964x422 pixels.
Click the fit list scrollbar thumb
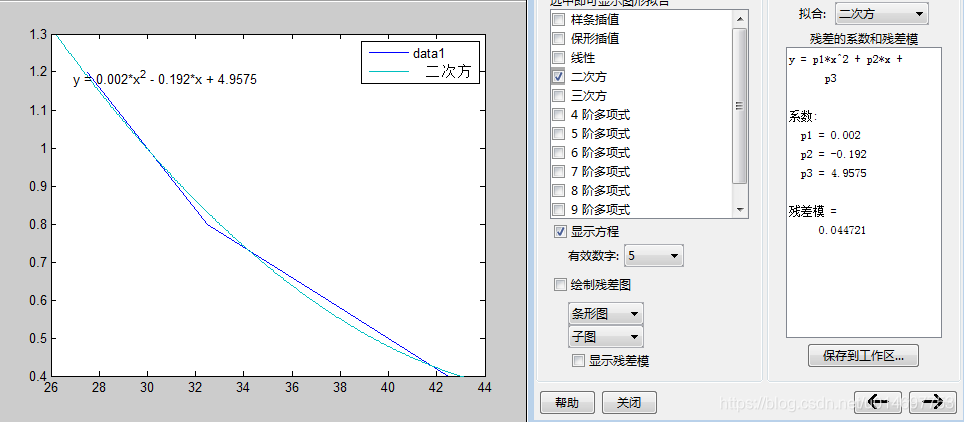740,105
